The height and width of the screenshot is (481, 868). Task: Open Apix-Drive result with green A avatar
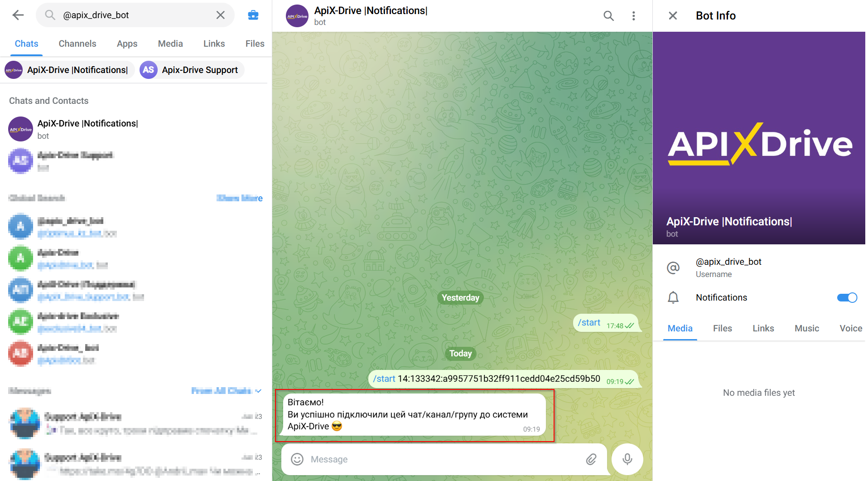coord(136,258)
